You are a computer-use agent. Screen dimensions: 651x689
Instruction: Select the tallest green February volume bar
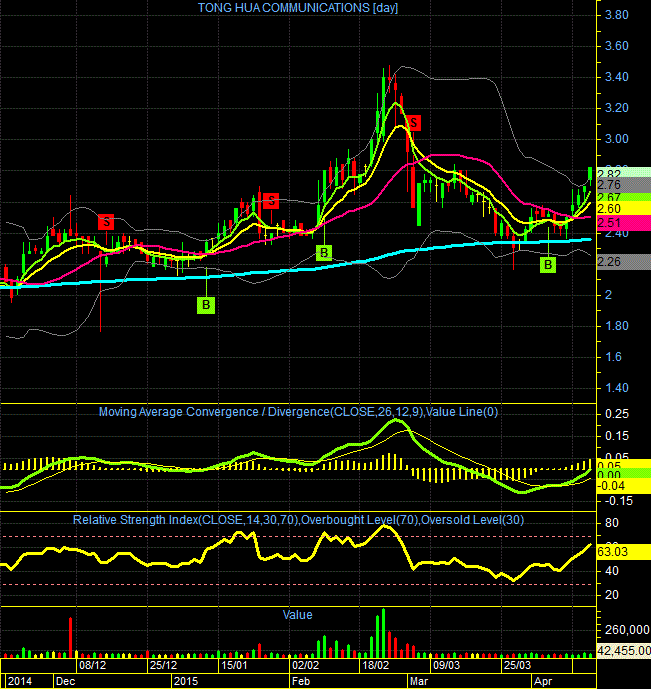(x=383, y=633)
